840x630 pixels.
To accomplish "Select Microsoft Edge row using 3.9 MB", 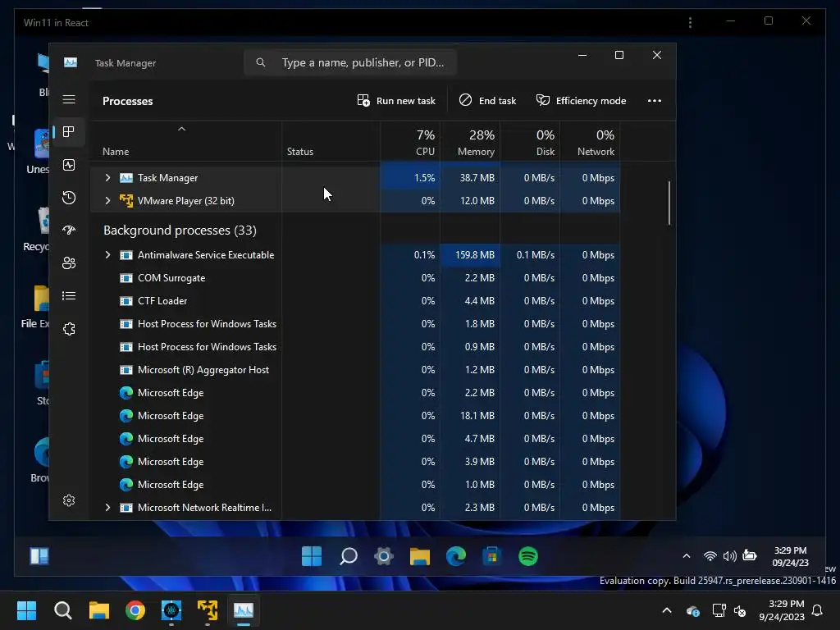I will point(355,462).
